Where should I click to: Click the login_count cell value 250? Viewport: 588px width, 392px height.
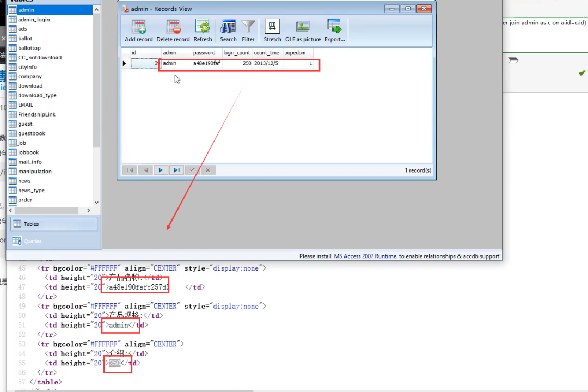[237, 63]
